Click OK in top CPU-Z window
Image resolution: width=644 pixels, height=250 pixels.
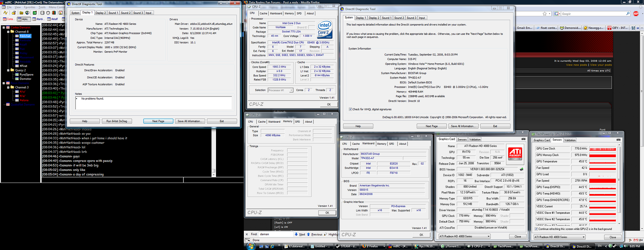[329, 105]
